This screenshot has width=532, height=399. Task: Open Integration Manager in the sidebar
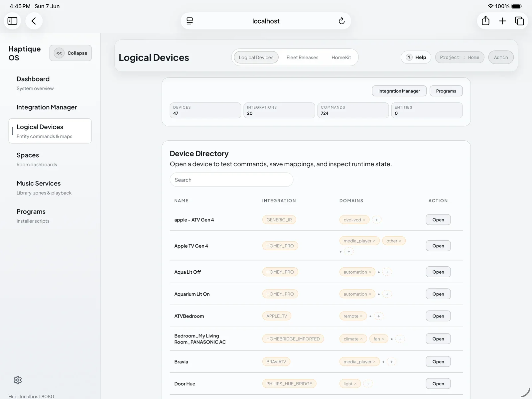pyautogui.click(x=50, y=107)
